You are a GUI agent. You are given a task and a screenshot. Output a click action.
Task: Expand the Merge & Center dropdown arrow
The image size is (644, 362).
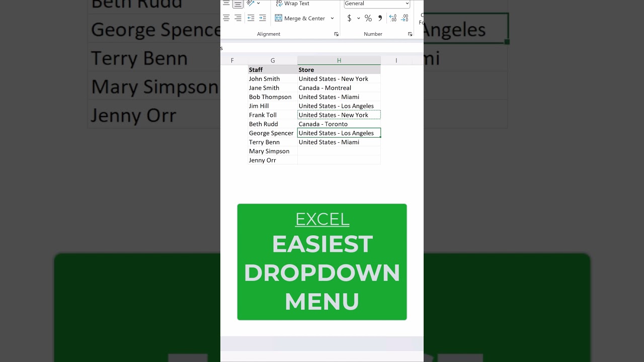332,18
